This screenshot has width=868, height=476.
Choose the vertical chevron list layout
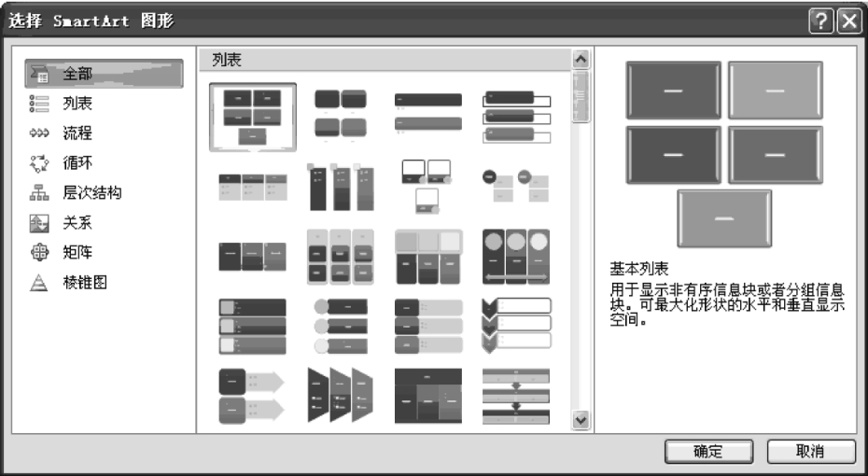pos(516,327)
